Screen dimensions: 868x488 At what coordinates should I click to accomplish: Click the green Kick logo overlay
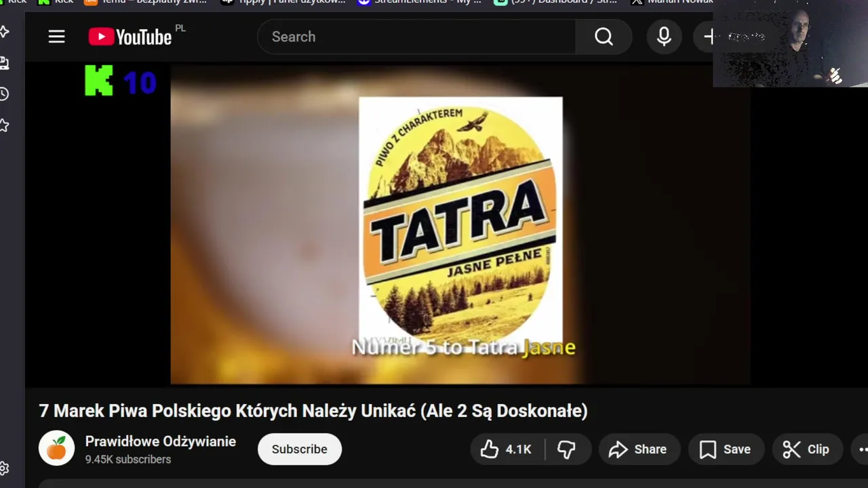coord(98,81)
